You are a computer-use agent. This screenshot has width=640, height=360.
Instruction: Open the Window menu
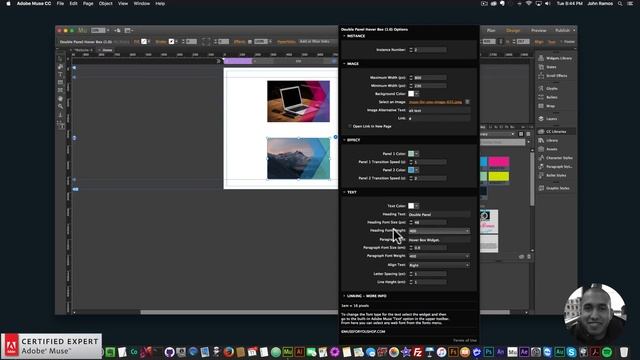point(142,3)
